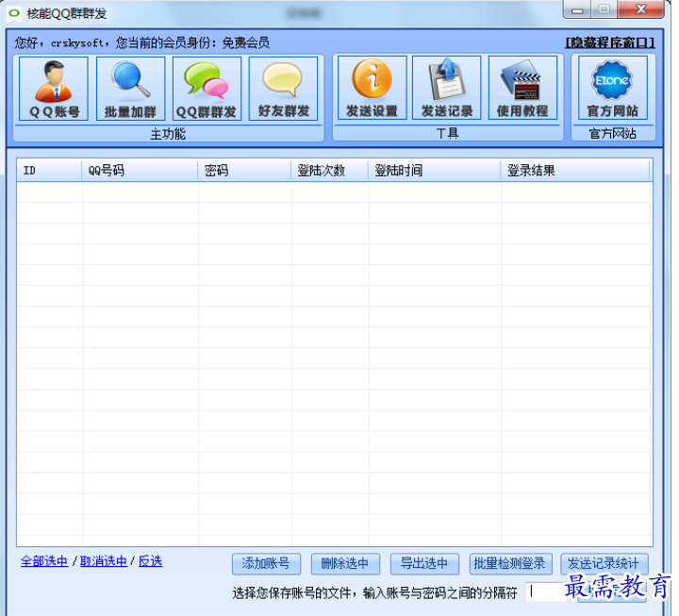Close the 核能QQ群群发 window
The image size is (679, 616).
(641, 9)
